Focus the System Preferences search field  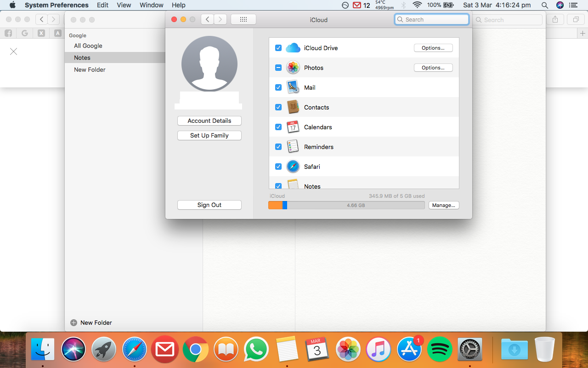(432, 19)
